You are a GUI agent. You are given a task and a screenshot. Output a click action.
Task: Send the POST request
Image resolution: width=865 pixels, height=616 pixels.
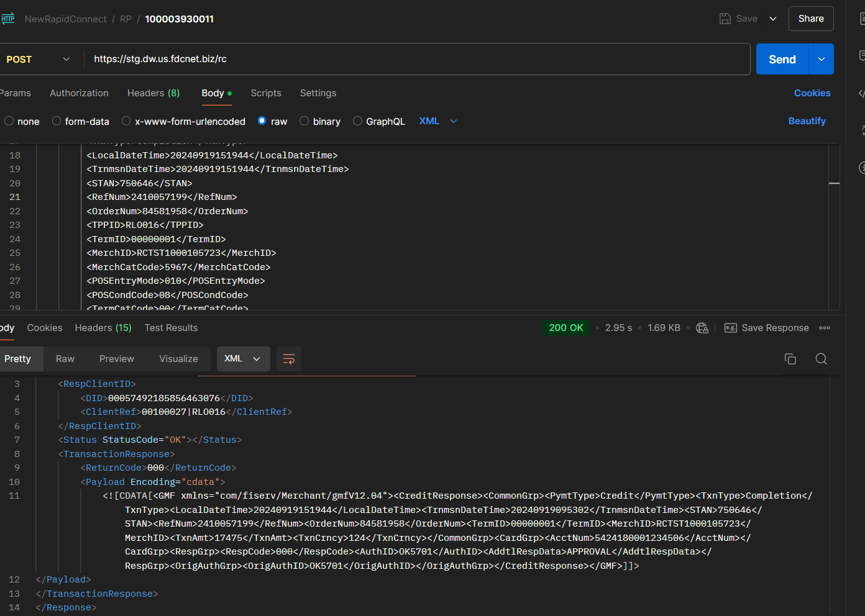click(782, 59)
